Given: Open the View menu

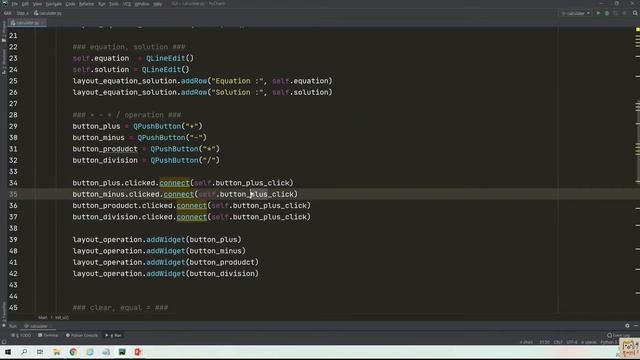Looking at the screenshot, I should 37,4.
